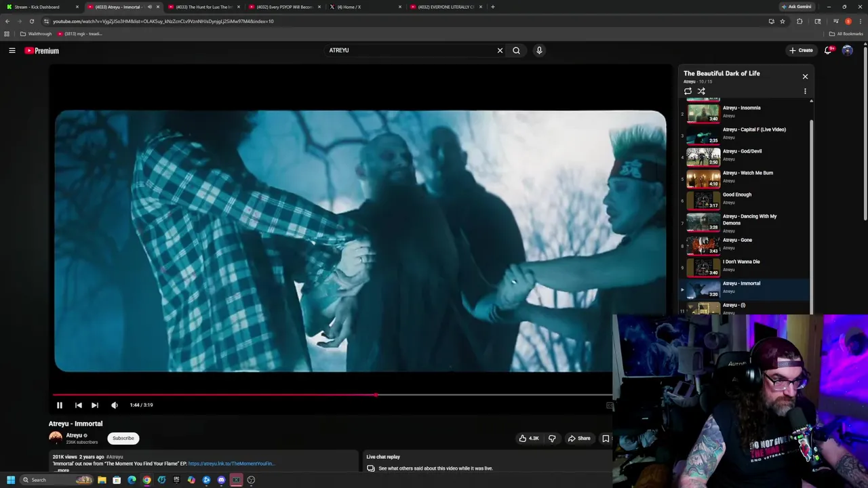Seek on the red video progress bar
868x488 pixels.
click(332, 394)
